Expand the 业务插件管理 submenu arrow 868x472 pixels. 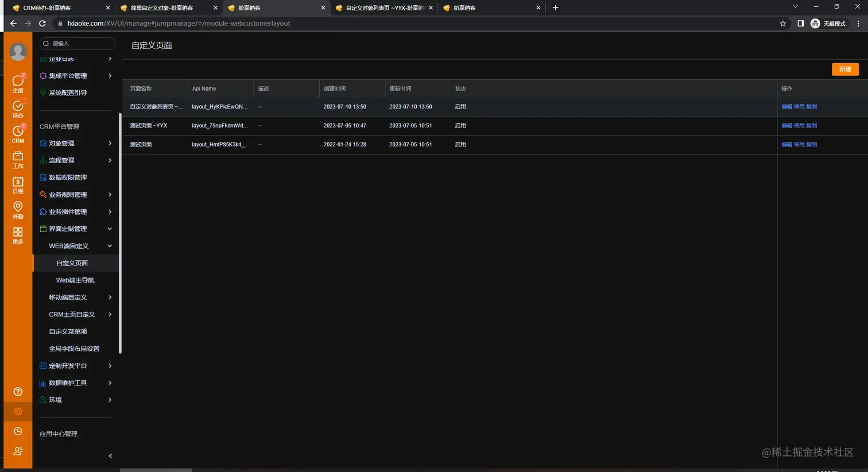click(110, 212)
